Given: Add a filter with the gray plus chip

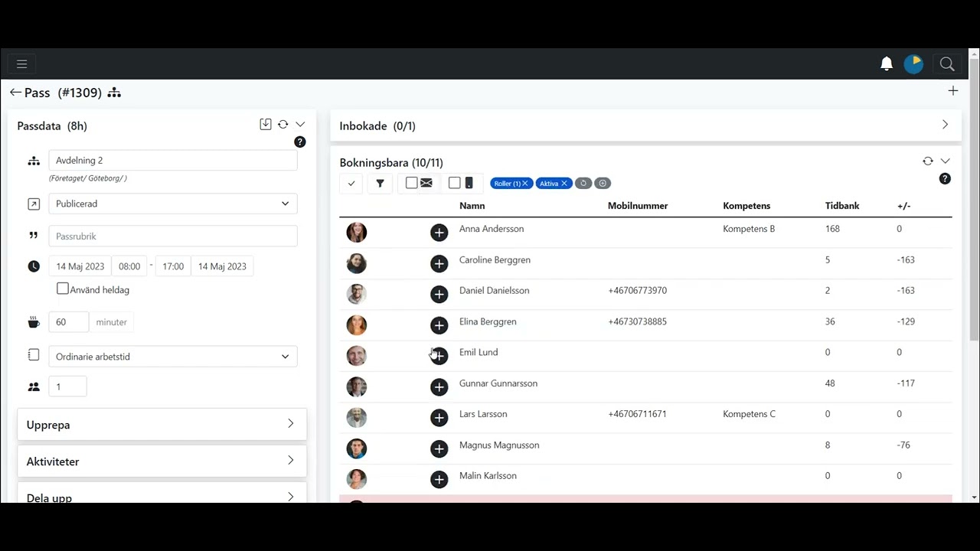Looking at the screenshot, I should pyautogui.click(x=603, y=183).
